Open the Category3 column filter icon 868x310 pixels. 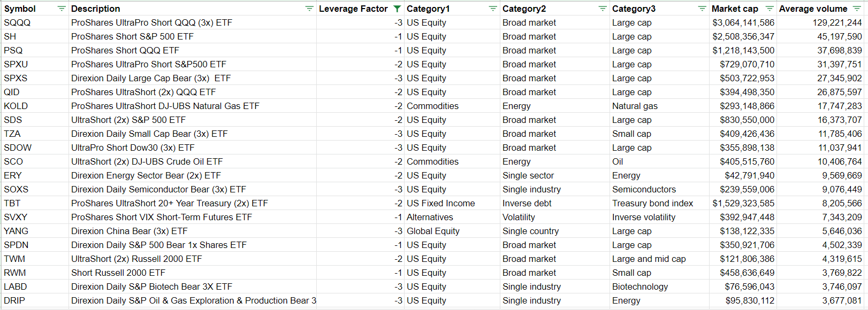[702, 9]
